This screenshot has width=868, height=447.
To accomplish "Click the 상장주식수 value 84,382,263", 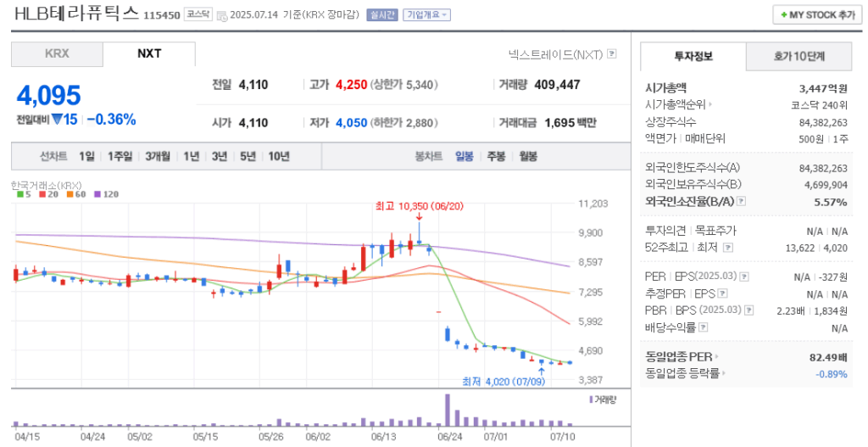I will [x=823, y=122].
